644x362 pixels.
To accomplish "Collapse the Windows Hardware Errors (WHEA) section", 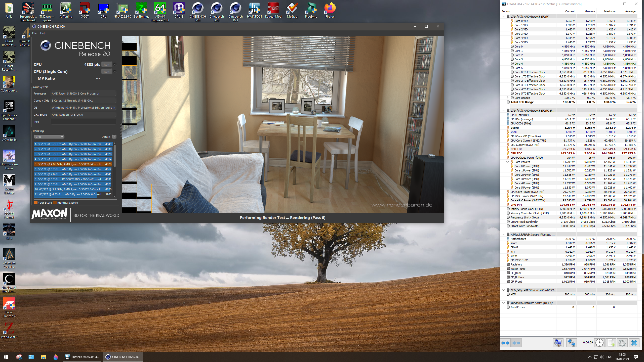I will coord(503,303).
